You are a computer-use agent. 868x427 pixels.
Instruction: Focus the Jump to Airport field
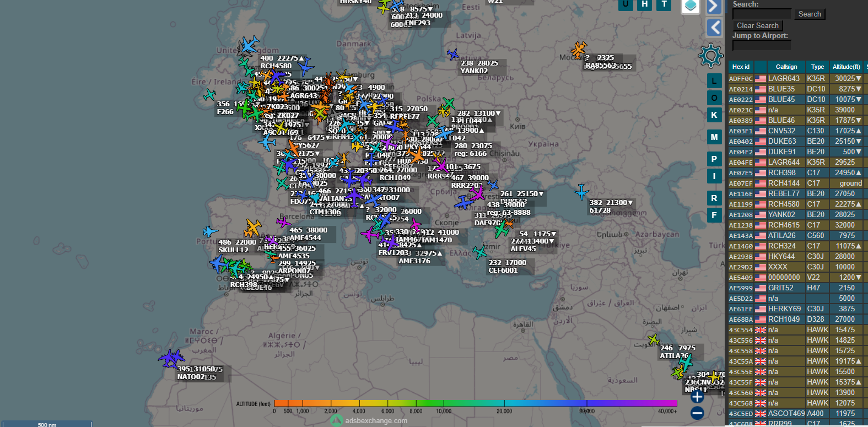point(762,45)
